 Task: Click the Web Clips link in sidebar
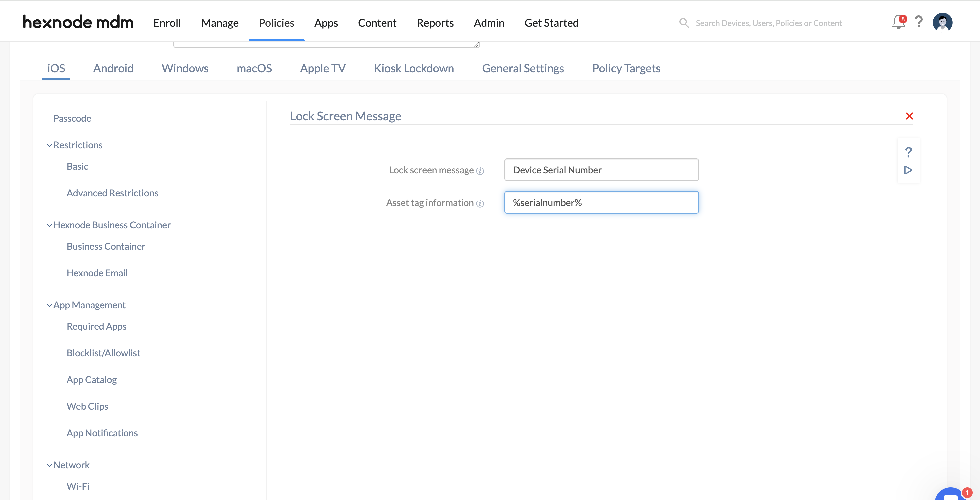coord(87,406)
